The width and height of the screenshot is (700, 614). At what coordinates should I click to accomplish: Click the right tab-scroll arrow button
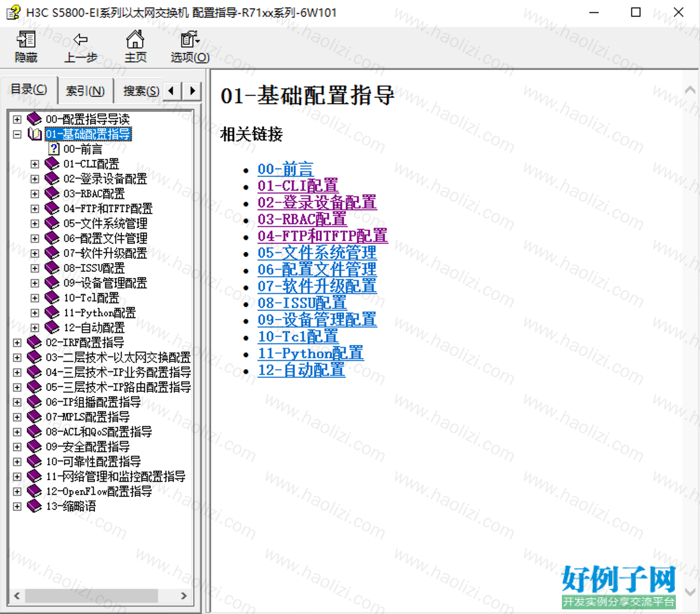[x=192, y=91]
